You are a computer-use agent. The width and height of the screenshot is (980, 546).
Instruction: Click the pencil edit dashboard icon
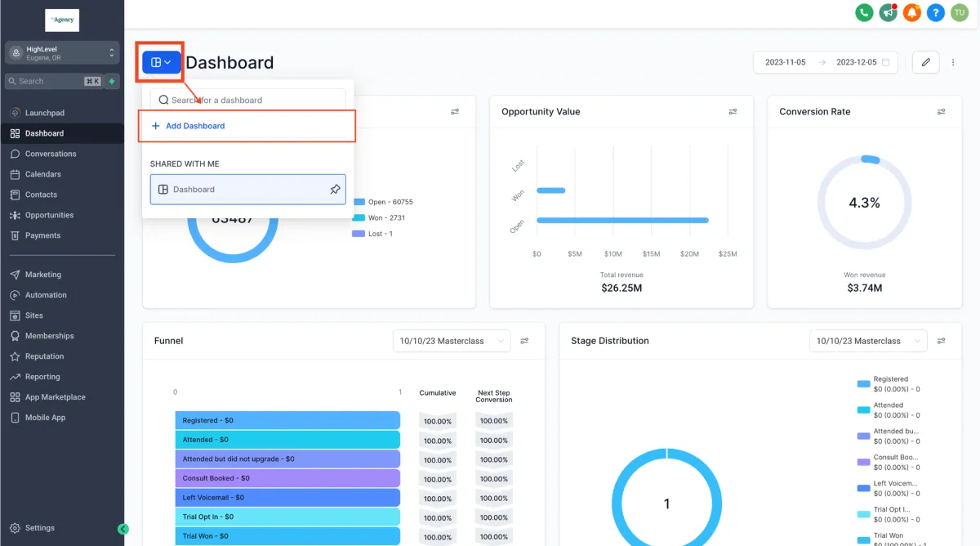tap(925, 62)
